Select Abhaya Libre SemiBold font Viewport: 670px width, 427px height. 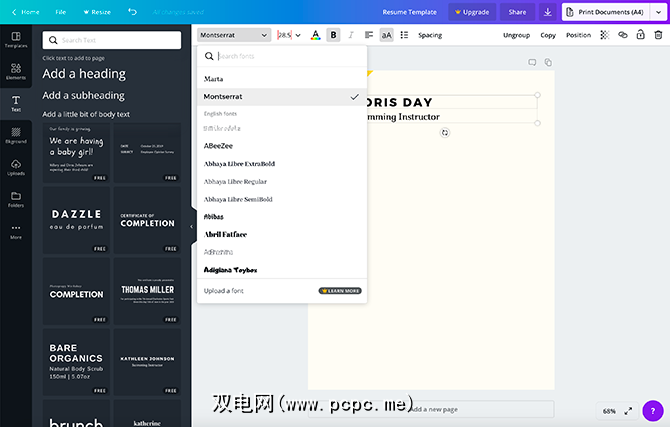(x=282, y=199)
